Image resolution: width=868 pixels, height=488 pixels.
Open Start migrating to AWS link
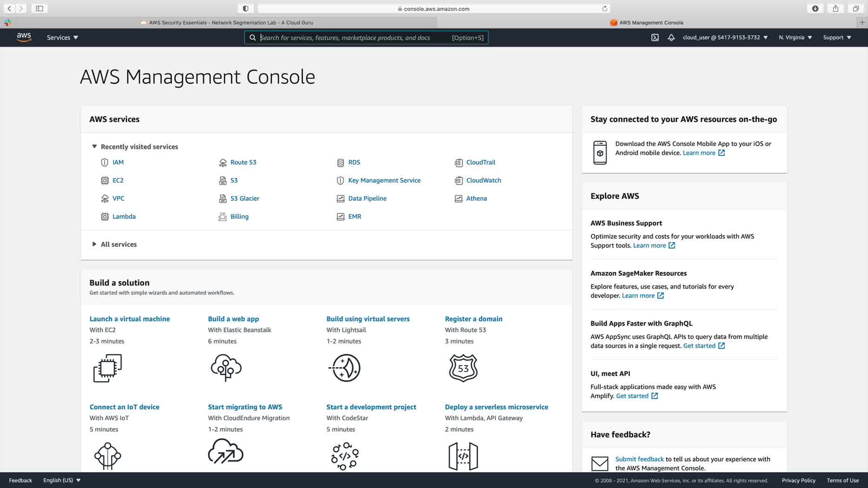(245, 407)
